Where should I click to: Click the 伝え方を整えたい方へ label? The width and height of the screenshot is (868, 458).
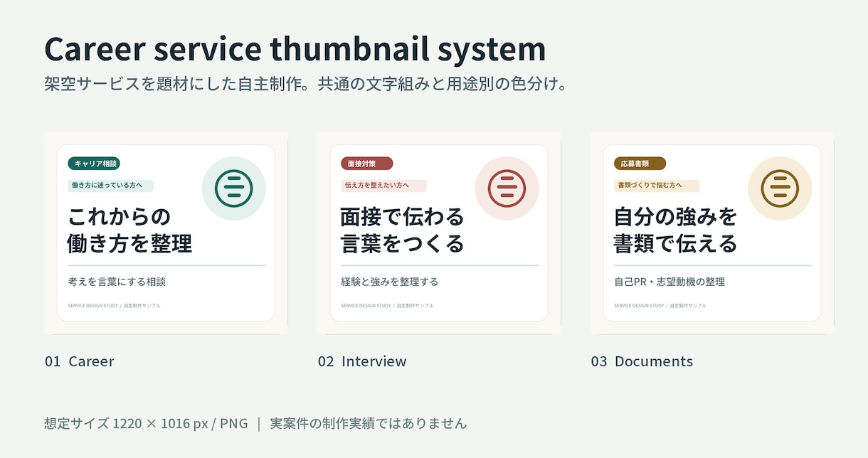coord(383,186)
